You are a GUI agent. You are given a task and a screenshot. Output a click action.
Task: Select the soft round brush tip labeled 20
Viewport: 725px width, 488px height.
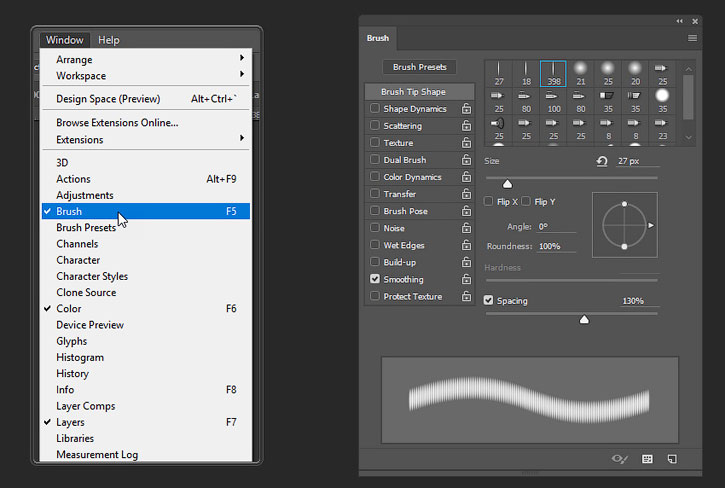click(635, 74)
